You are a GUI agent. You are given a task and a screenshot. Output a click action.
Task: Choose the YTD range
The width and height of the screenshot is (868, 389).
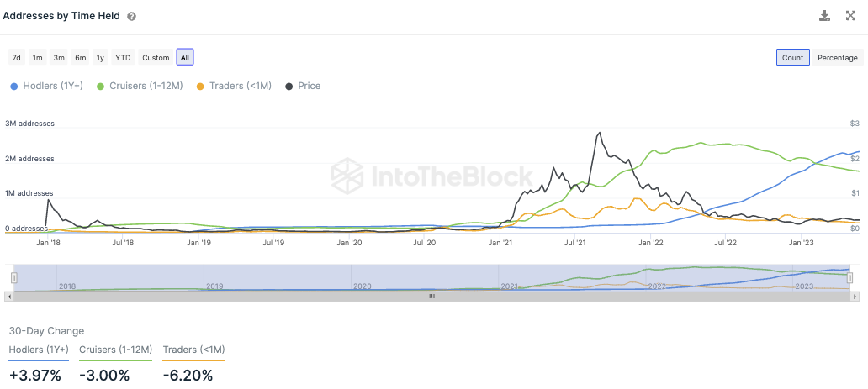123,58
